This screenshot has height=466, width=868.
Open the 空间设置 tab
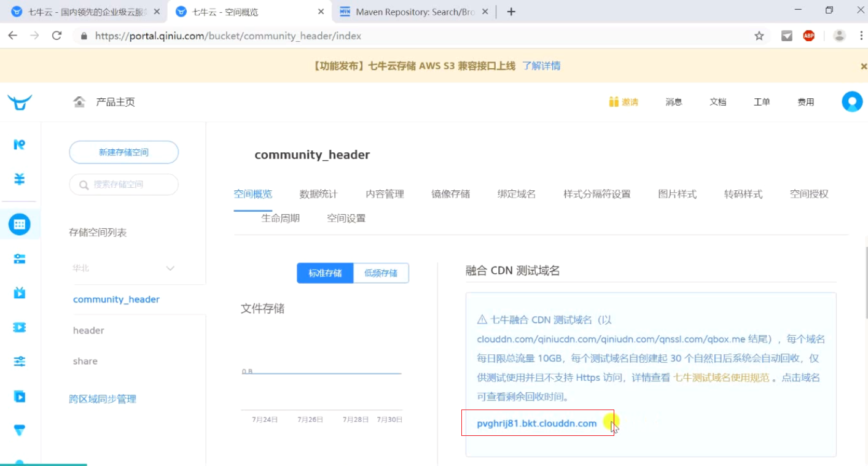coord(346,218)
